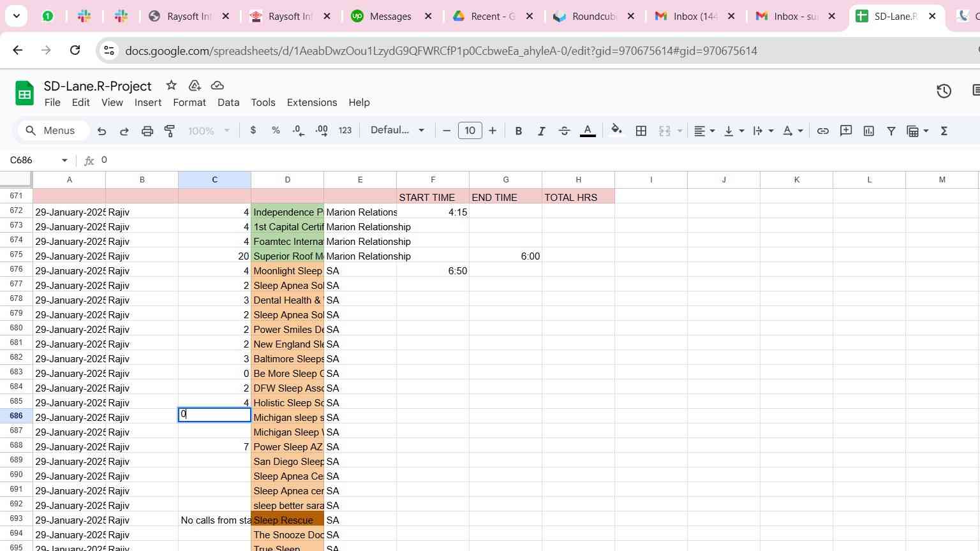Open the Functions sigma icon
The image size is (980, 551).
(x=944, y=131)
